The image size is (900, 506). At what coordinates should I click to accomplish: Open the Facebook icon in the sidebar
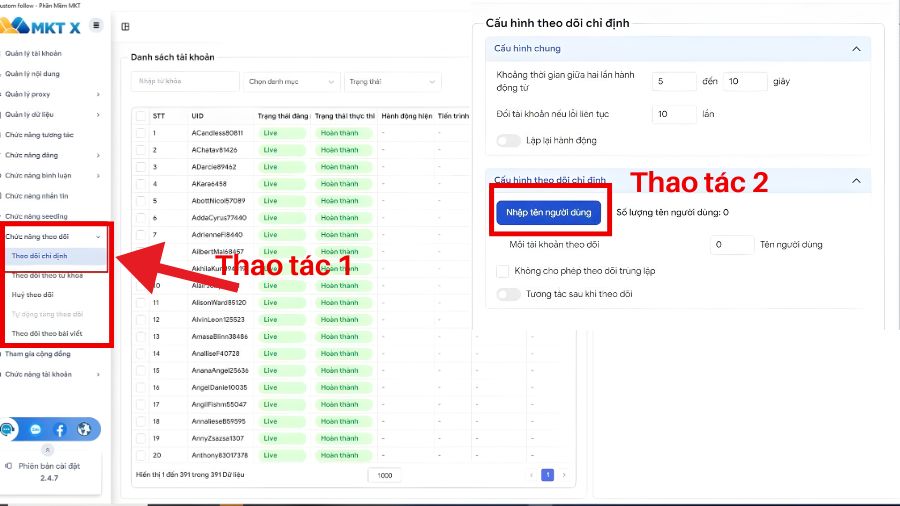[x=60, y=429]
